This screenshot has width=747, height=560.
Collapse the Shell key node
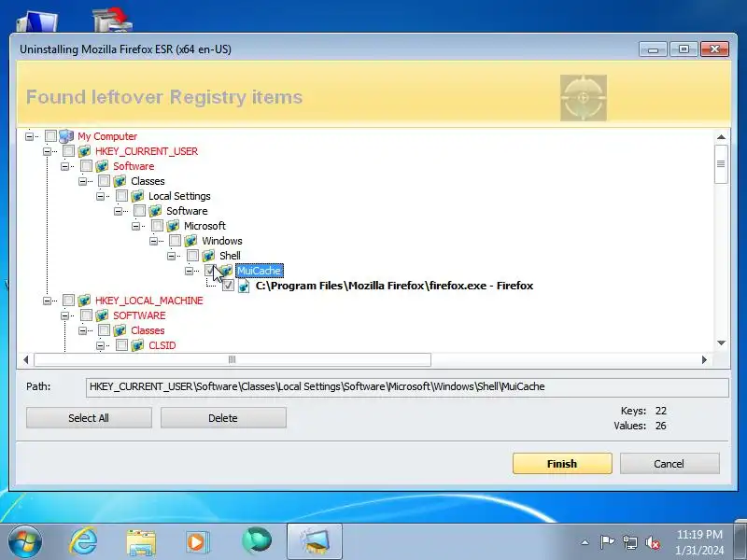172,256
